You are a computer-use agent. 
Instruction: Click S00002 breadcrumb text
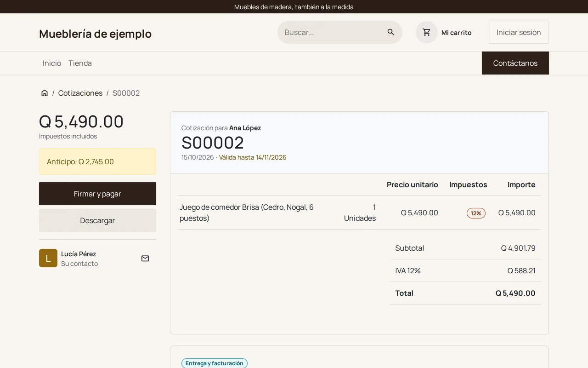126,93
